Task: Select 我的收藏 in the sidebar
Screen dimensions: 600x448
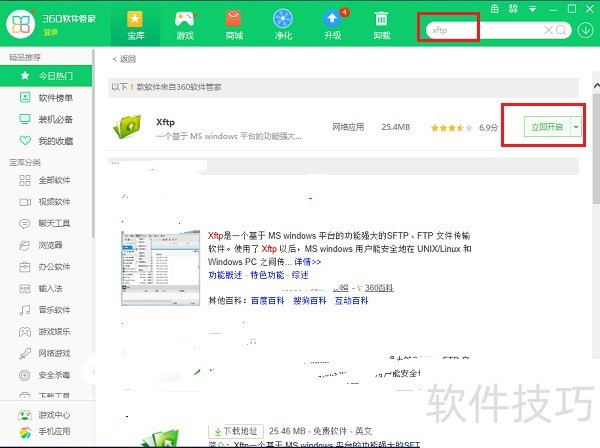Action: point(46,141)
